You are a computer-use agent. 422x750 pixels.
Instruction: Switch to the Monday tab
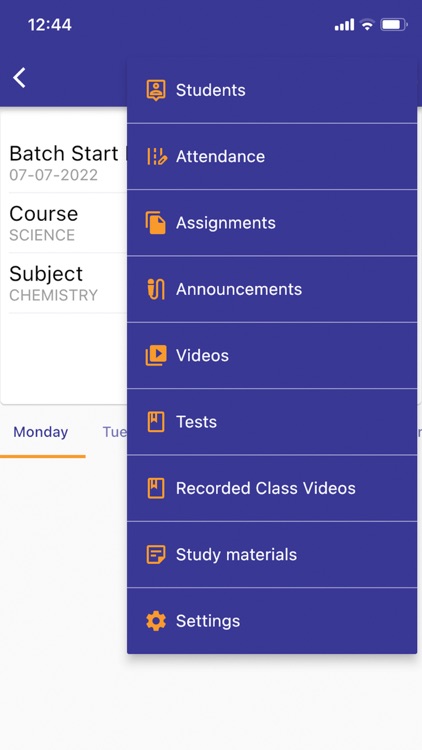pyautogui.click(x=41, y=432)
